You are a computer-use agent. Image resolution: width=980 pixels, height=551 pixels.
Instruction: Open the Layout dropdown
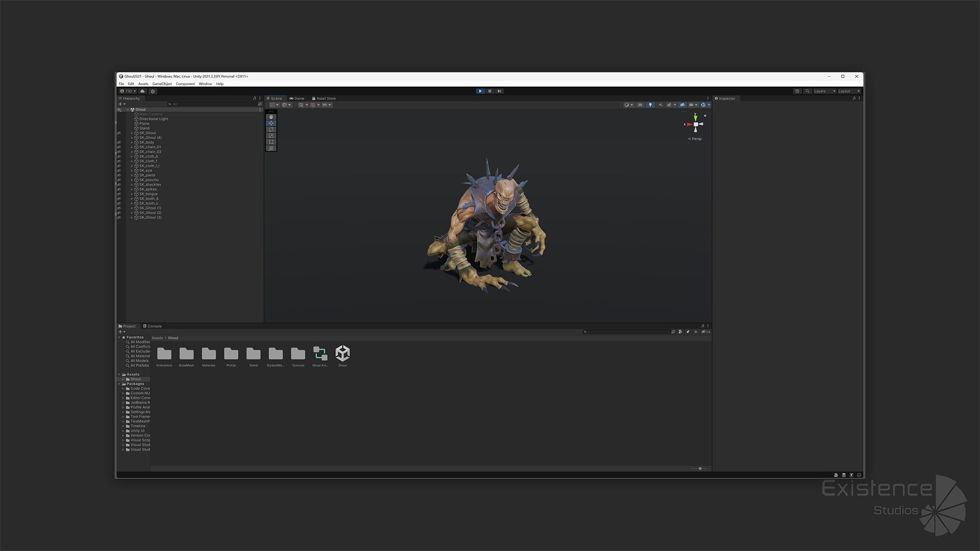(x=849, y=91)
